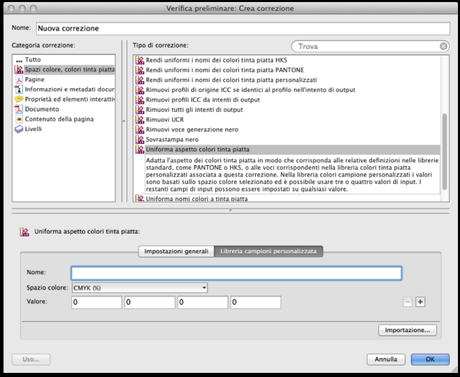Select Pagine category text
Screen dimensions: 460x377
(x=35, y=79)
